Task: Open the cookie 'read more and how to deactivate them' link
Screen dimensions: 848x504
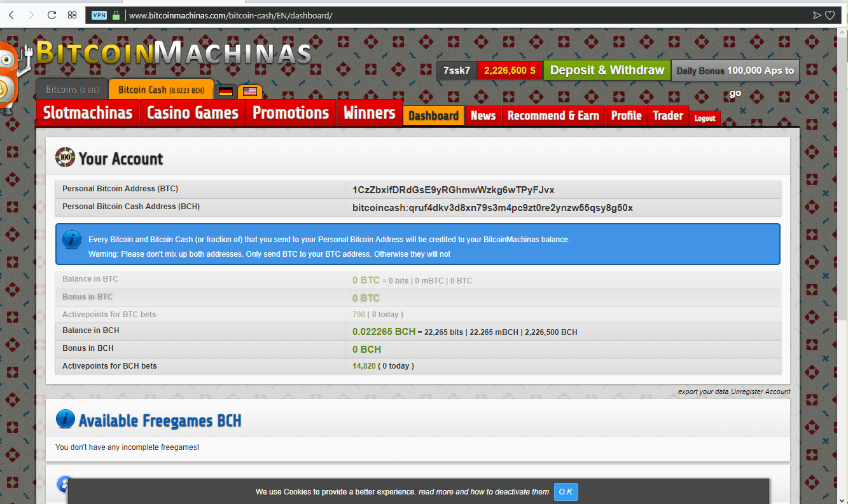Action: tap(483, 492)
